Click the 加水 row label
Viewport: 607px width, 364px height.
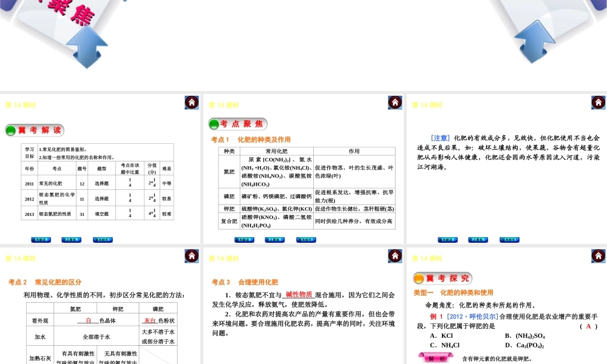40,337
